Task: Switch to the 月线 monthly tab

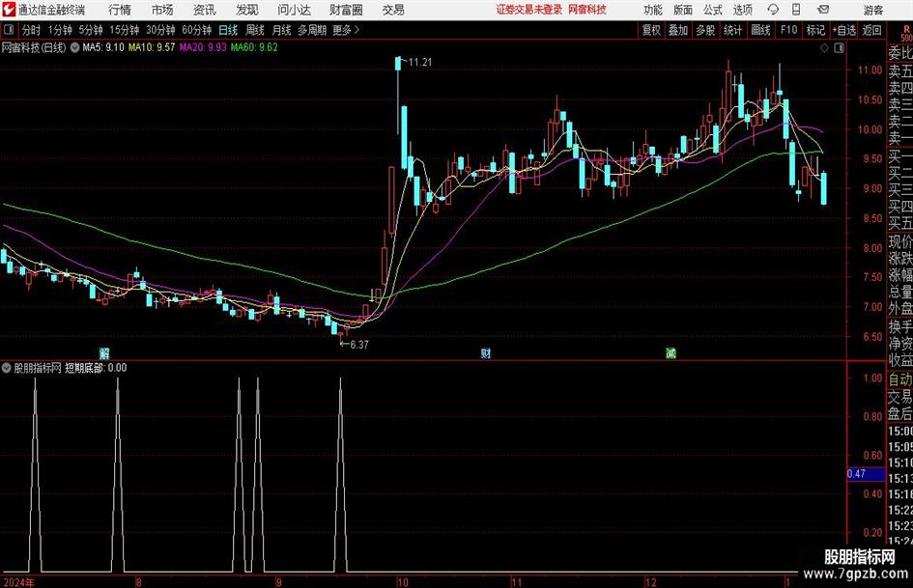Action: (x=281, y=30)
